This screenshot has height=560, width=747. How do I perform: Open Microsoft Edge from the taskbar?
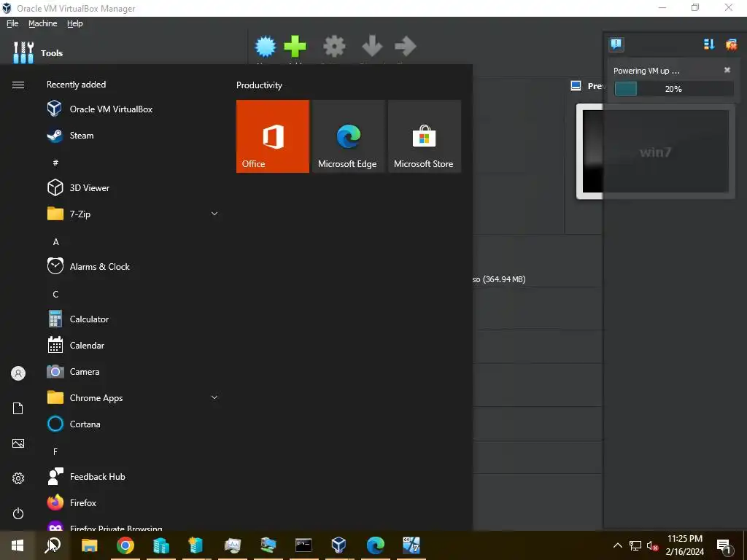click(x=376, y=545)
